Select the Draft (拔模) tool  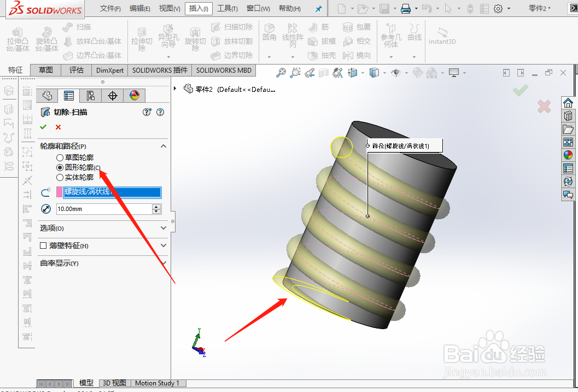(x=322, y=41)
